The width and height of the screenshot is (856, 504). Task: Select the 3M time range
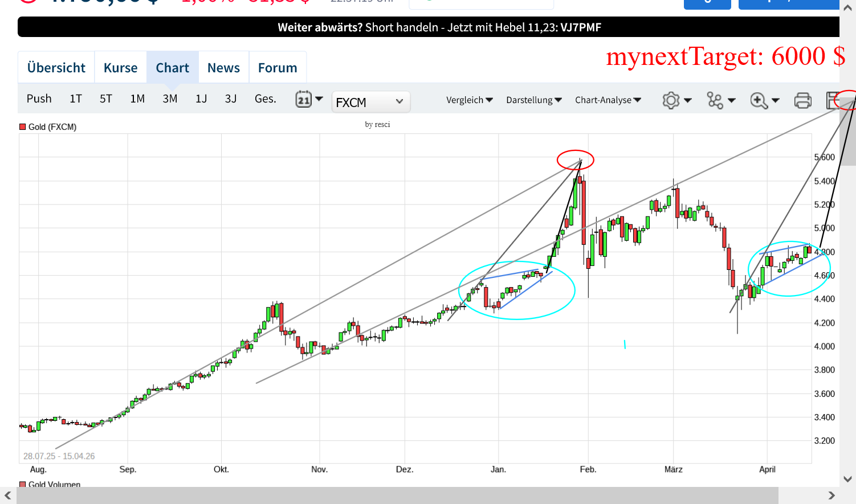[170, 99]
